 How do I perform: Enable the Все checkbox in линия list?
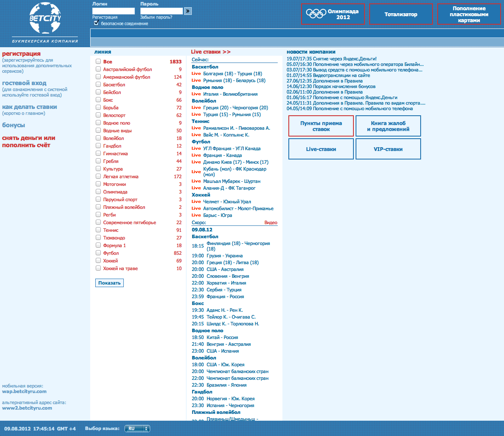(98, 62)
